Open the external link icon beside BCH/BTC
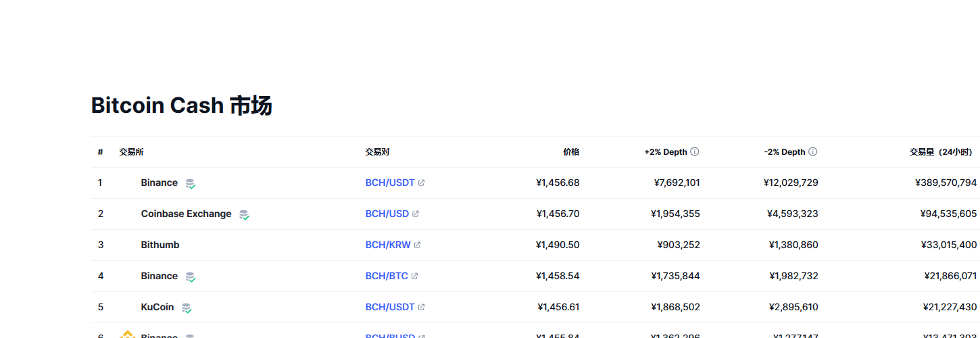The width and height of the screenshot is (980, 338). pyautogui.click(x=415, y=276)
